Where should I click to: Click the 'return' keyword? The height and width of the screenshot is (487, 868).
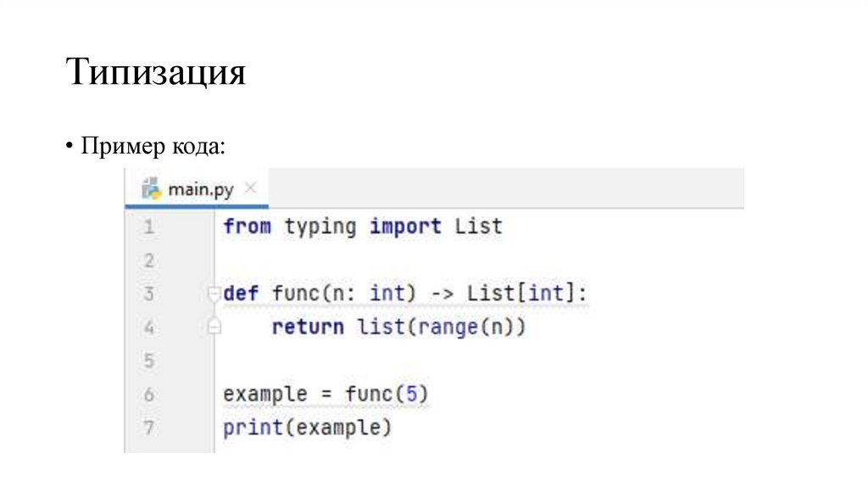tap(308, 327)
